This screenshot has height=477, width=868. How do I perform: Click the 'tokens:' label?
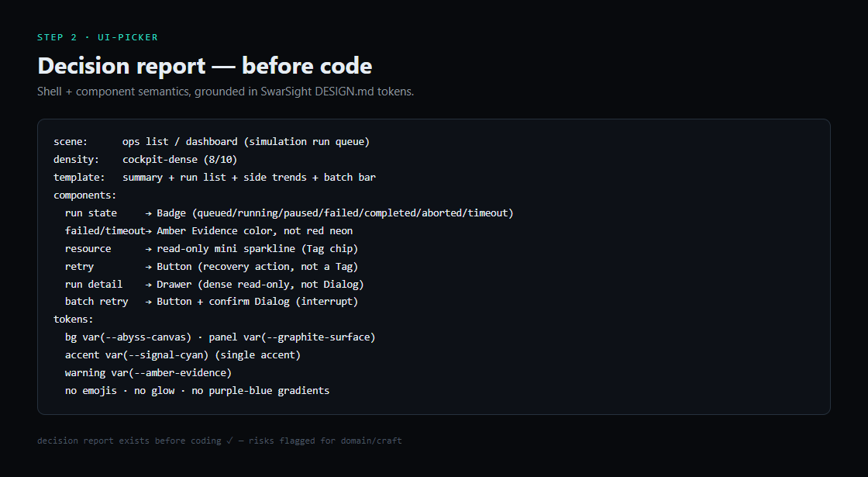74,319
